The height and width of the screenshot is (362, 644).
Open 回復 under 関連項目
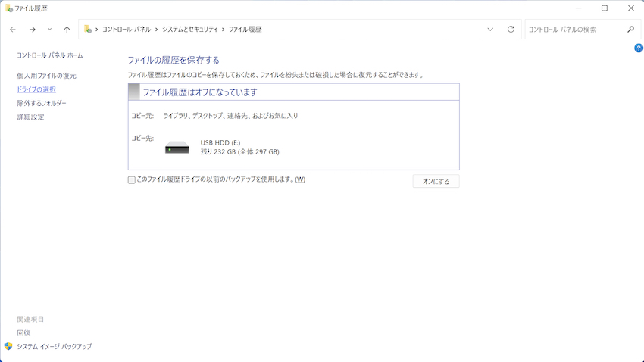point(23,333)
